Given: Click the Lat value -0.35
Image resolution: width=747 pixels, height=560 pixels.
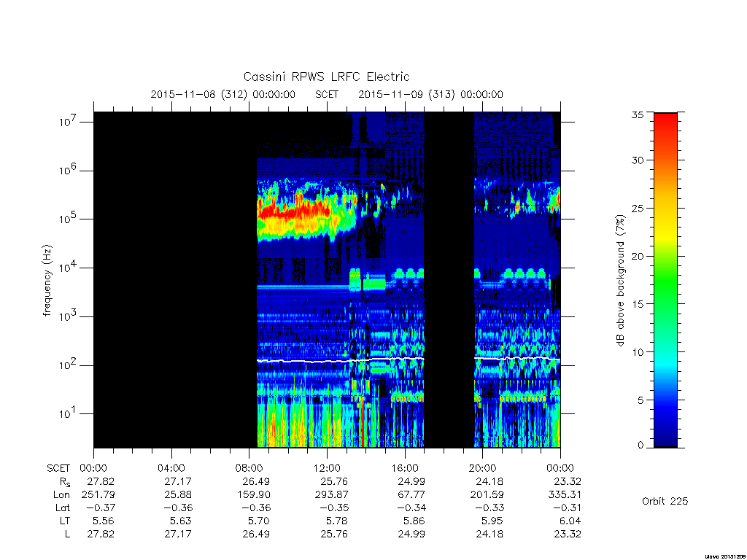Looking at the screenshot, I should click(x=334, y=507).
